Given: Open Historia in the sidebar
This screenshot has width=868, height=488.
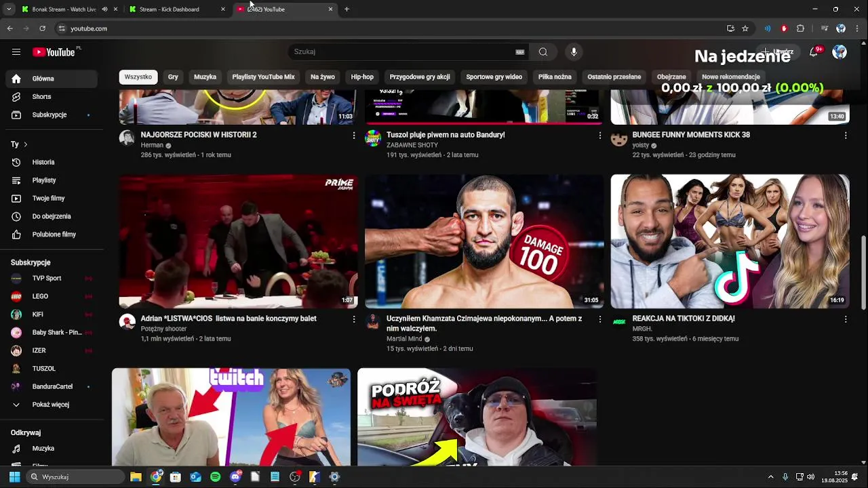Looking at the screenshot, I should [x=52, y=162].
